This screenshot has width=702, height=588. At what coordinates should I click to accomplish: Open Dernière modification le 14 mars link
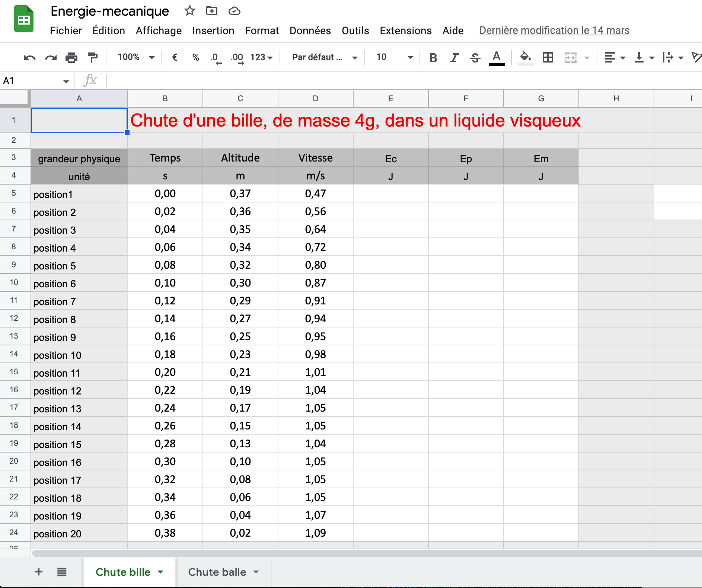pos(554,31)
